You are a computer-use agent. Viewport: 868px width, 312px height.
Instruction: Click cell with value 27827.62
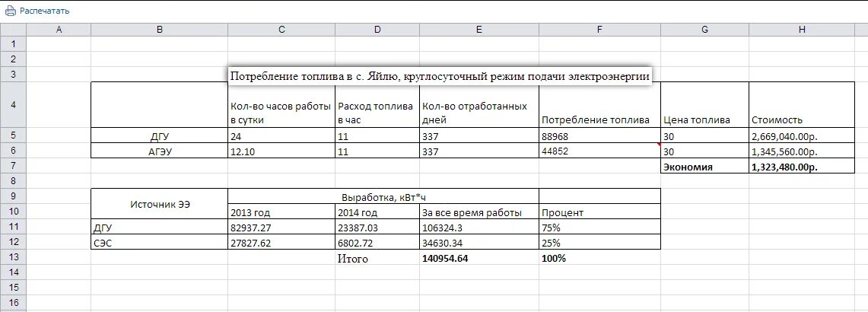(281, 242)
